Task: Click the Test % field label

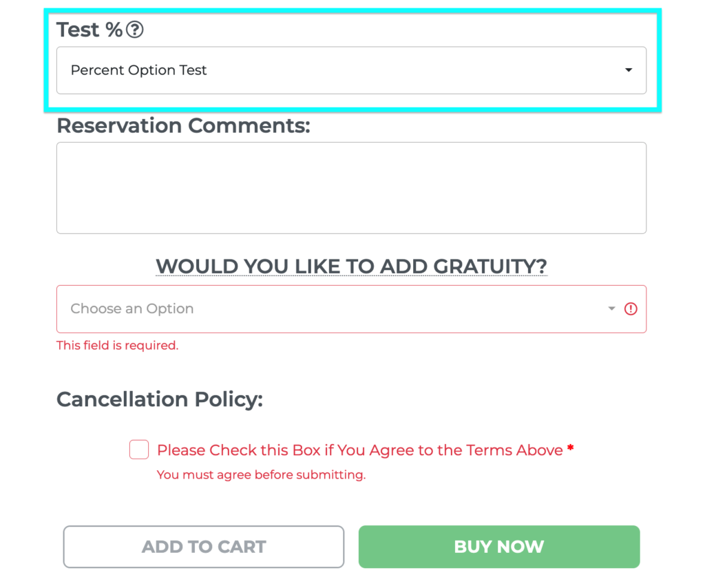Action: click(x=90, y=30)
